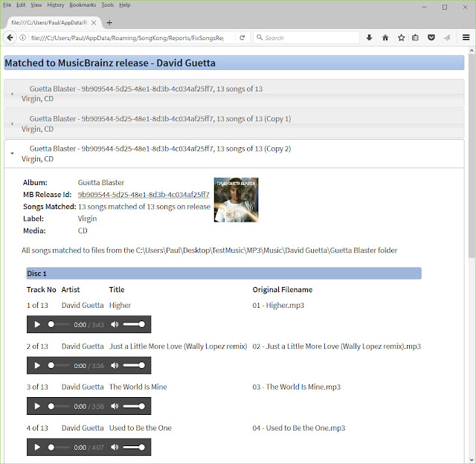Viewport: 476px width, 464px height.
Task: Close the SongKong report tab
Action: coord(94,23)
